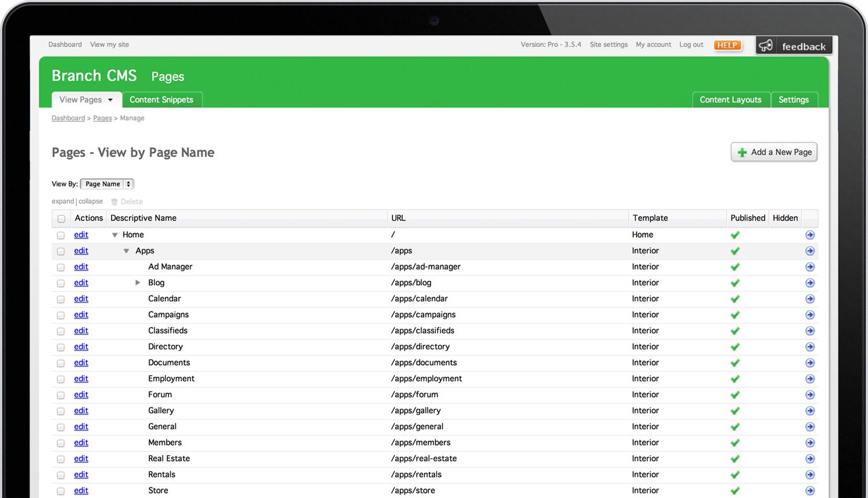Click the arrow icon in Calendar row
This screenshot has width=868, height=498.
810,299
